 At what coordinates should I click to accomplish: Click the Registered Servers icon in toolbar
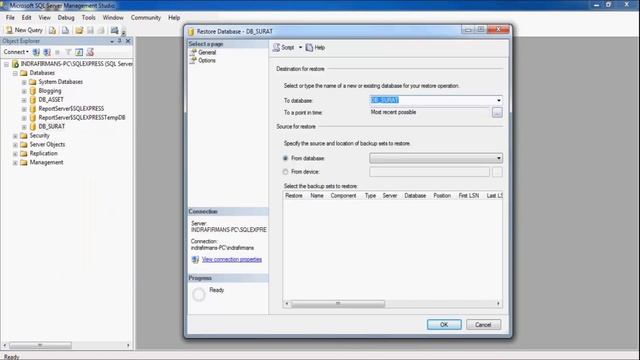coord(115,30)
